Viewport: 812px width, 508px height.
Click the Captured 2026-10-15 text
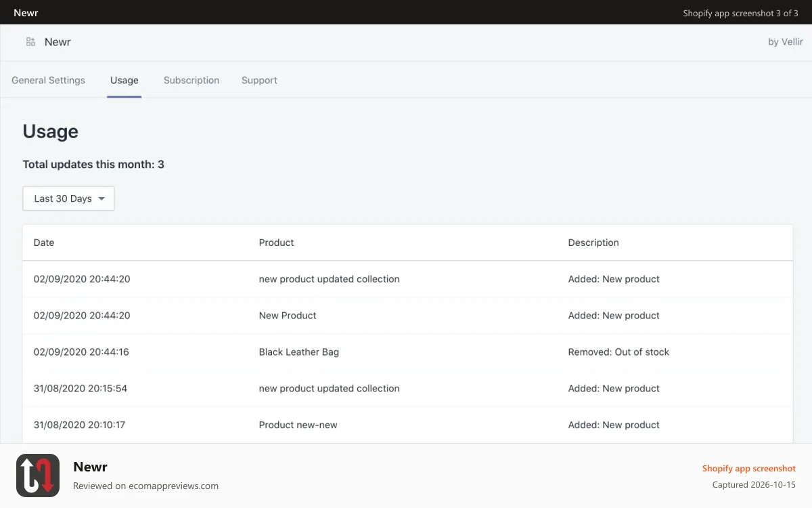coord(754,485)
